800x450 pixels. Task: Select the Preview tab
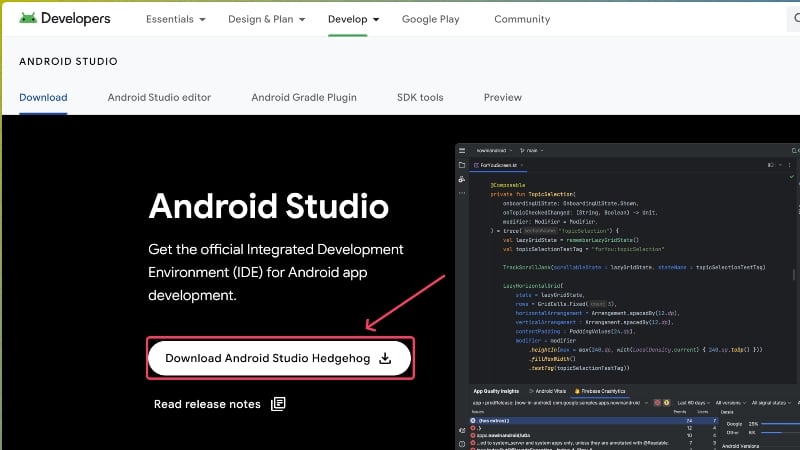(503, 97)
